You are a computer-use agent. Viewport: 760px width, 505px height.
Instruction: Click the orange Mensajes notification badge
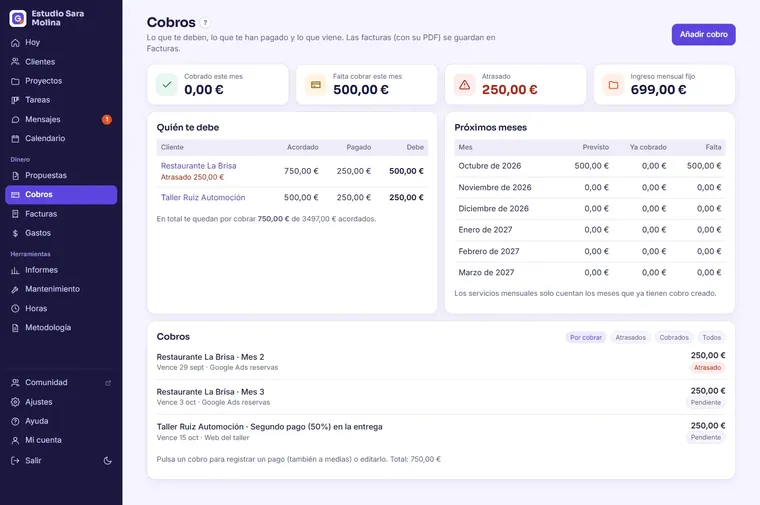pos(107,119)
